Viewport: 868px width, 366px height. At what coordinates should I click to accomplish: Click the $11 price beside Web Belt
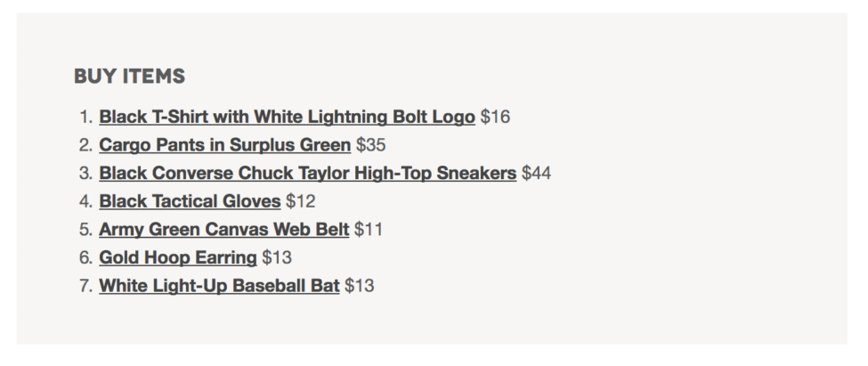369,229
